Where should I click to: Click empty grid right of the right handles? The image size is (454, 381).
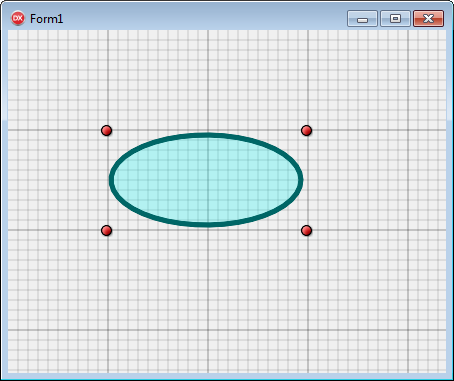377,180
